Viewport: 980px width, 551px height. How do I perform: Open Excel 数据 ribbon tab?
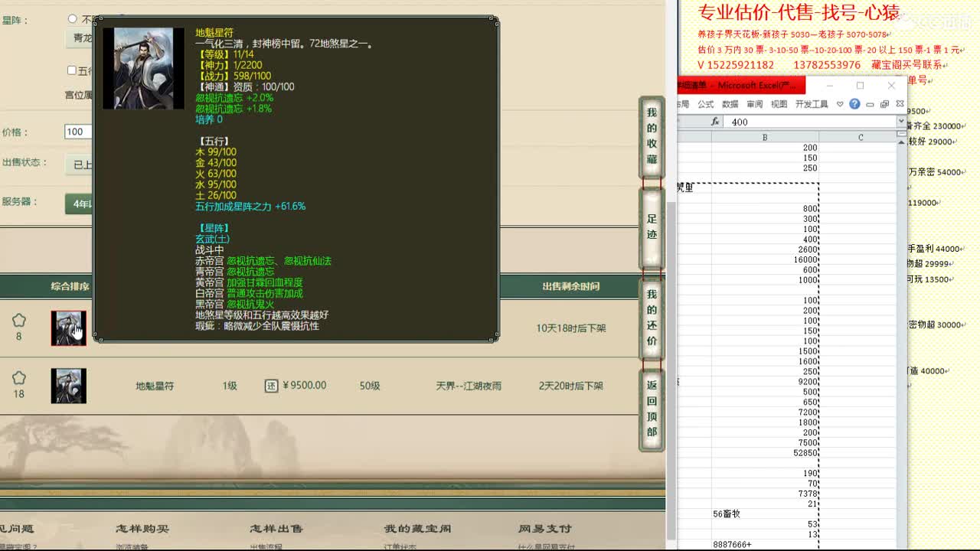pyautogui.click(x=730, y=104)
